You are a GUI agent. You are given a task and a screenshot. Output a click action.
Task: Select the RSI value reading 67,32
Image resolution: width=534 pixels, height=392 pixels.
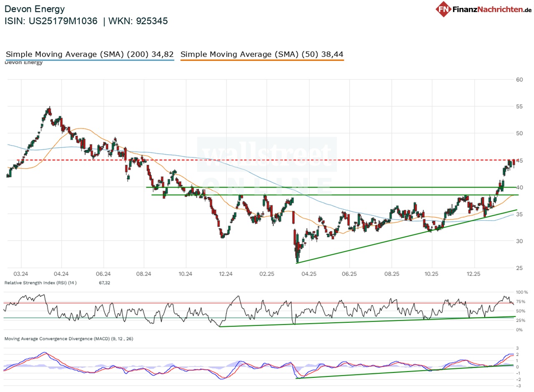(105, 283)
